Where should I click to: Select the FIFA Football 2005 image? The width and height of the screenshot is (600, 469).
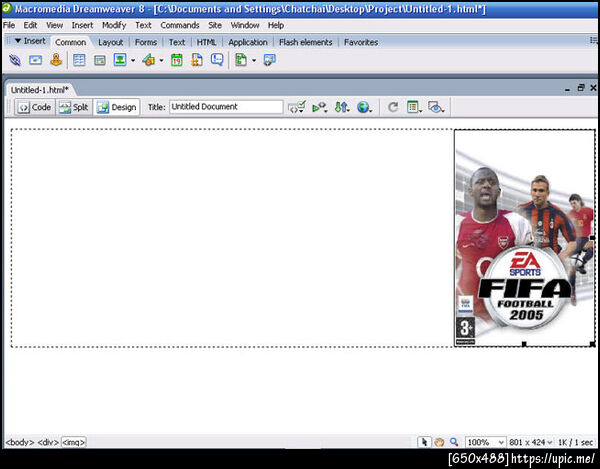pos(525,238)
